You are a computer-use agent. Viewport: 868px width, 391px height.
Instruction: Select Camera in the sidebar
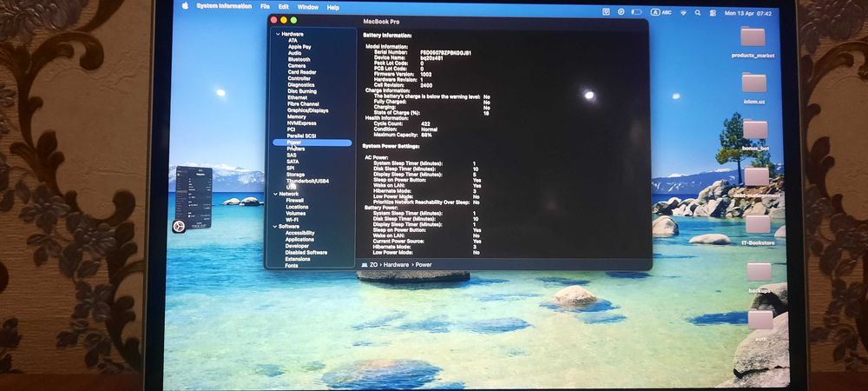pos(296,66)
